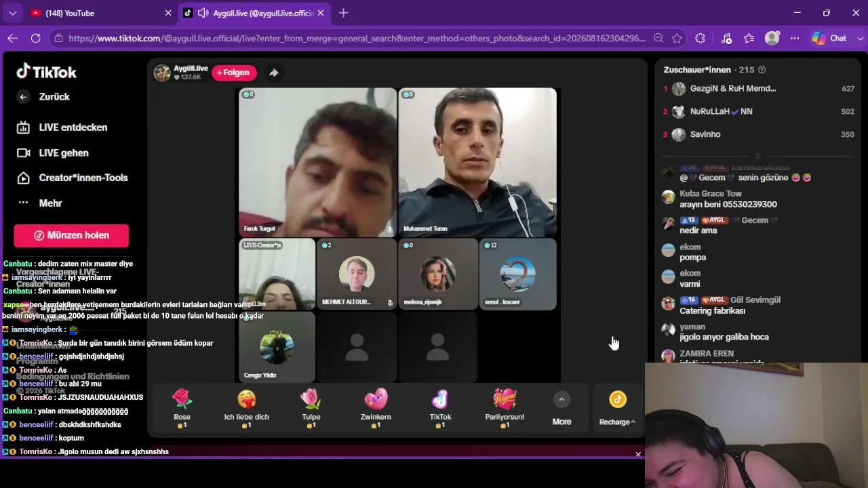Click Kuba Grace Tow chat username
The width and height of the screenshot is (868, 488).
[x=711, y=194]
